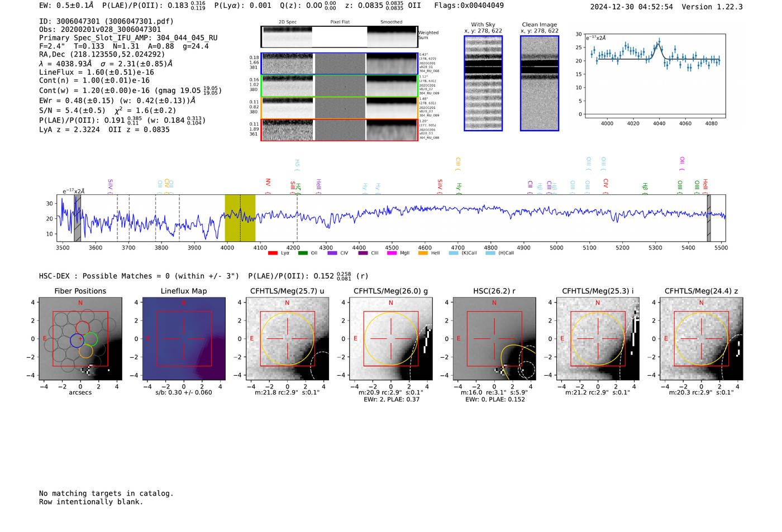Select the blue-outlined fiber spectrum row
Image resolution: width=782 pixels, height=532 pixels.
[339, 64]
